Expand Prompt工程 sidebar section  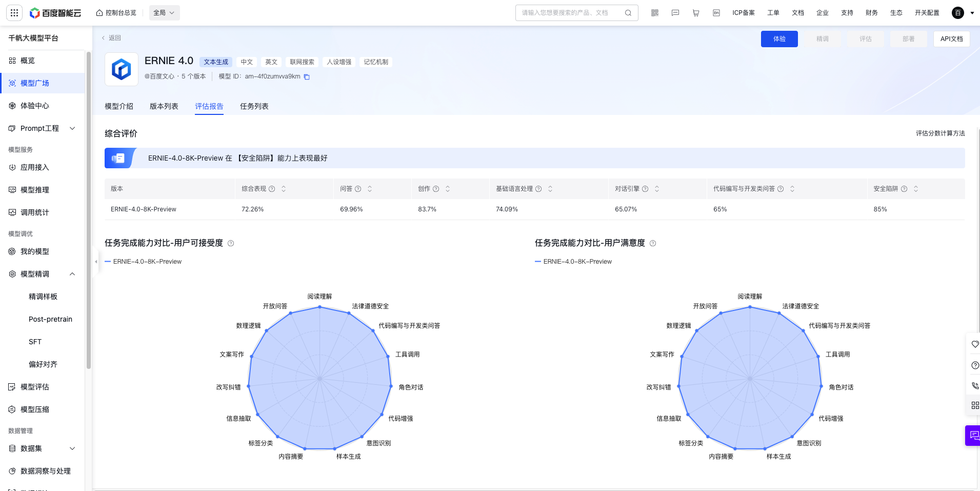tap(43, 128)
